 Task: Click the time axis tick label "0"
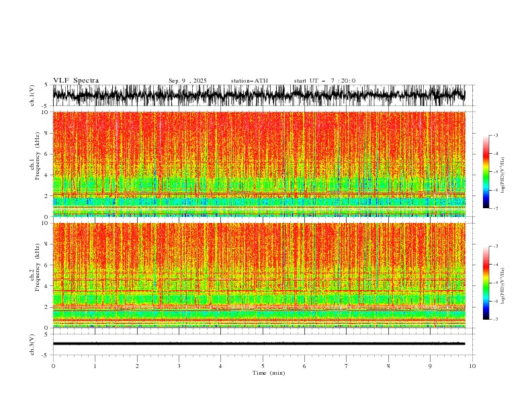(x=53, y=366)
